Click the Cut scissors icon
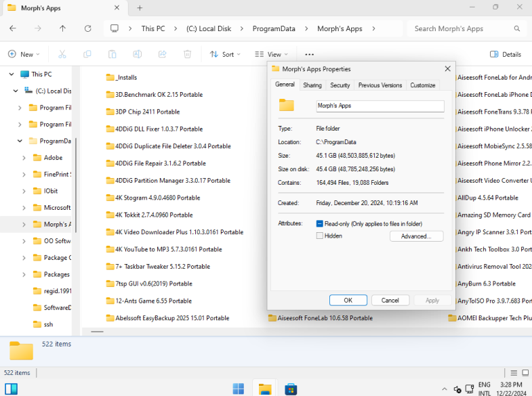The width and height of the screenshot is (532, 396). click(62, 54)
